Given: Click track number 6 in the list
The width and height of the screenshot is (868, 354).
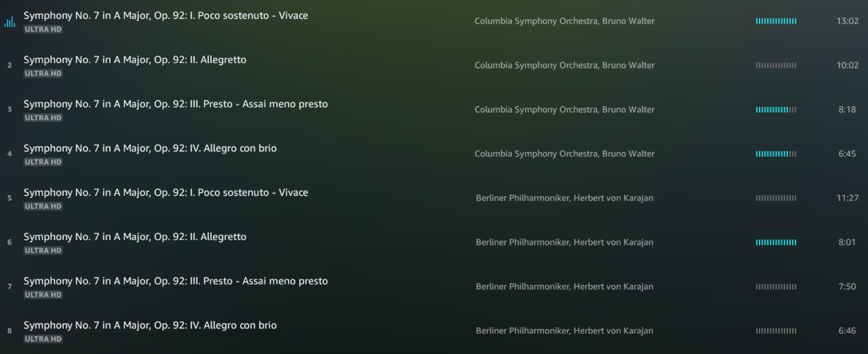Looking at the screenshot, I should (x=9, y=242).
